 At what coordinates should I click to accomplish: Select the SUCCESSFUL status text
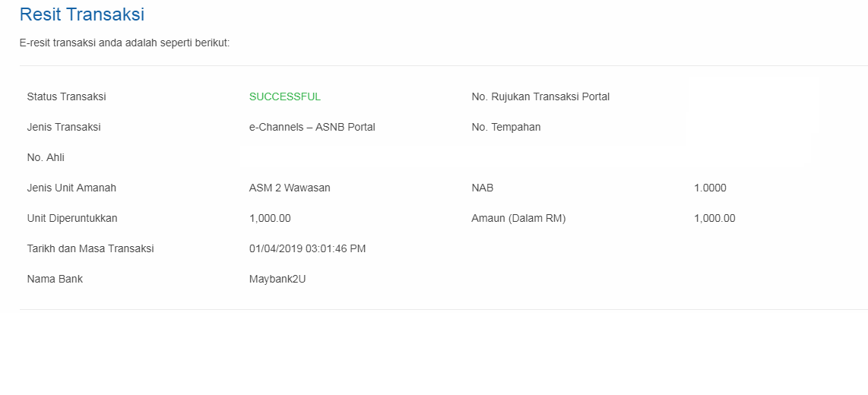tap(284, 96)
